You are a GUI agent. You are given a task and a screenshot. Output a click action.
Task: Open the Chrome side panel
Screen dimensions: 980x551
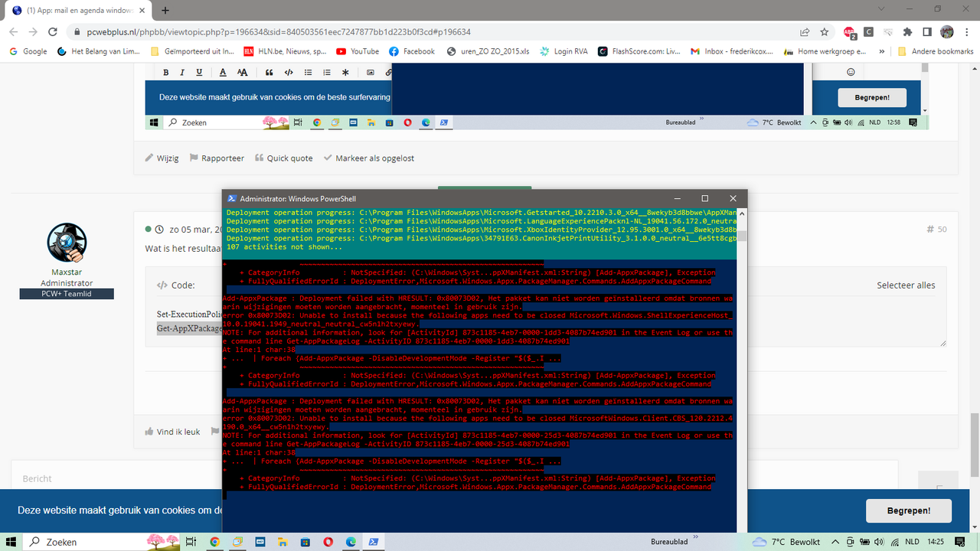click(927, 32)
